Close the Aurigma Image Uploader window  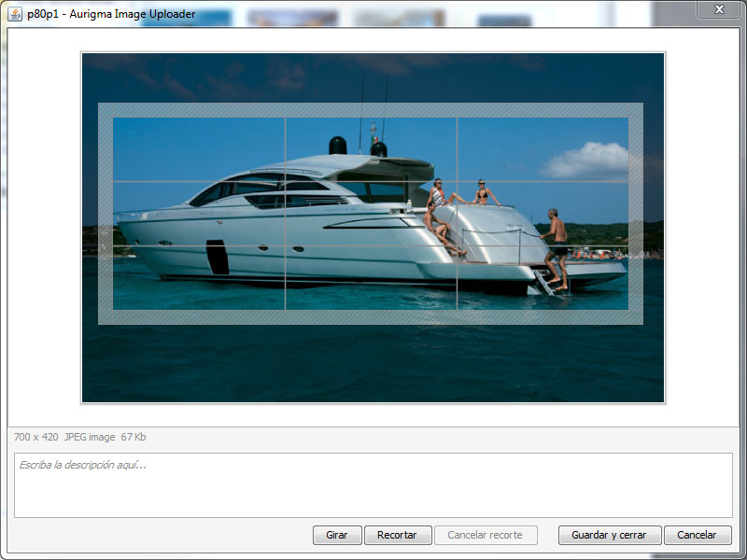(719, 9)
